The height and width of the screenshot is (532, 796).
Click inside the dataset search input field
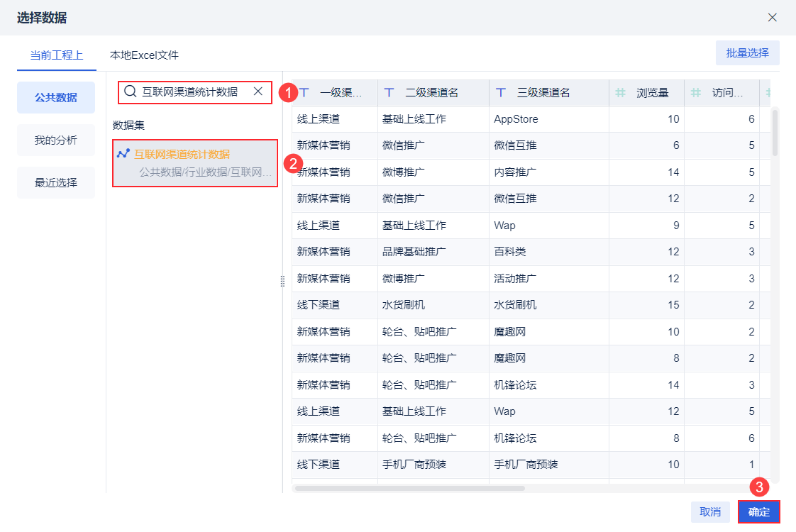[192, 92]
